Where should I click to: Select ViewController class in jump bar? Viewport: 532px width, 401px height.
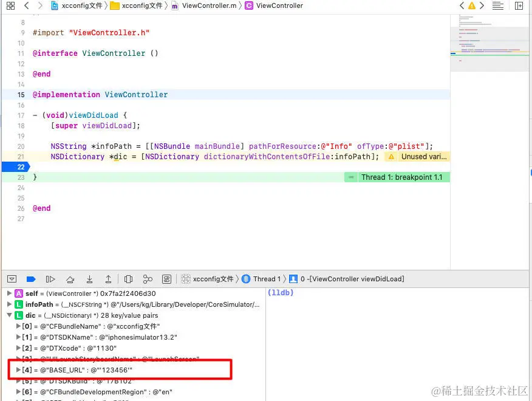click(x=274, y=5)
